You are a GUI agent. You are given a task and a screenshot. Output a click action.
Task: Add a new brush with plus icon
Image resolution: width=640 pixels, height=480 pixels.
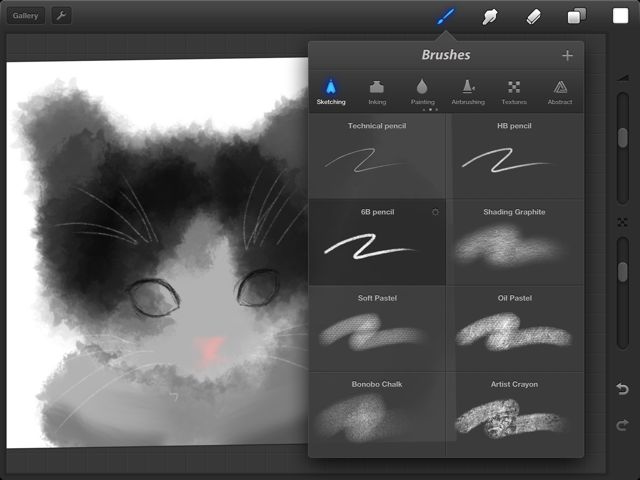click(x=567, y=56)
